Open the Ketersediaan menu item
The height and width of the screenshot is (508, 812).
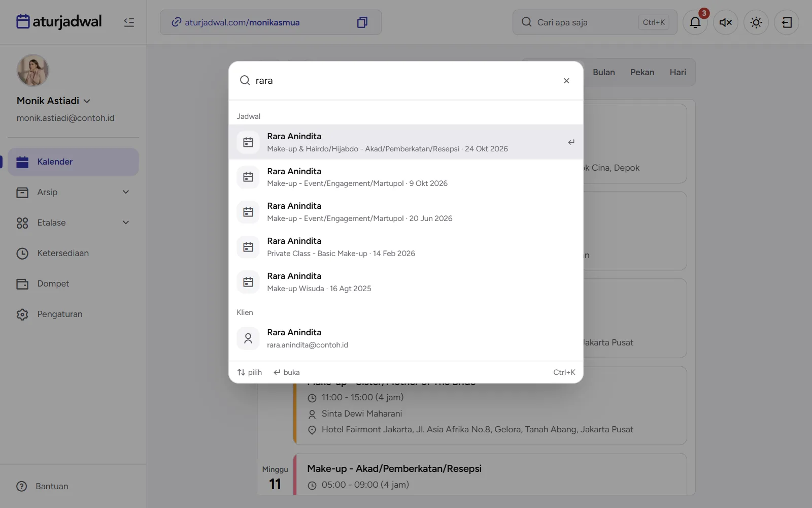tap(73, 253)
